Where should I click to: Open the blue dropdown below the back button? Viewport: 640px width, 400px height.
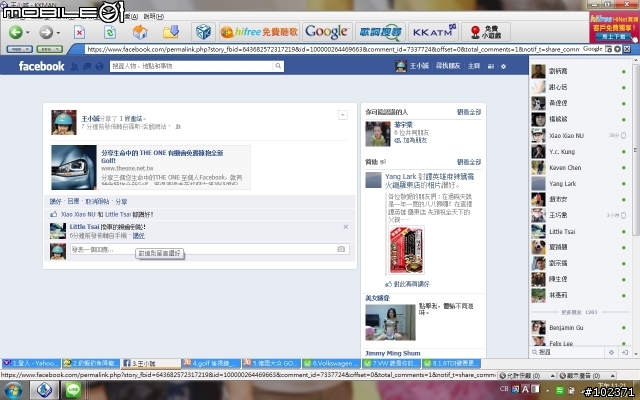[19, 49]
